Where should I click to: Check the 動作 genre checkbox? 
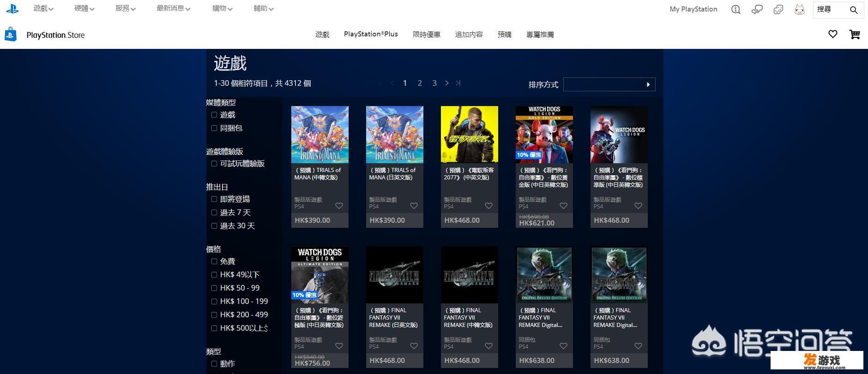[x=214, y=364]
